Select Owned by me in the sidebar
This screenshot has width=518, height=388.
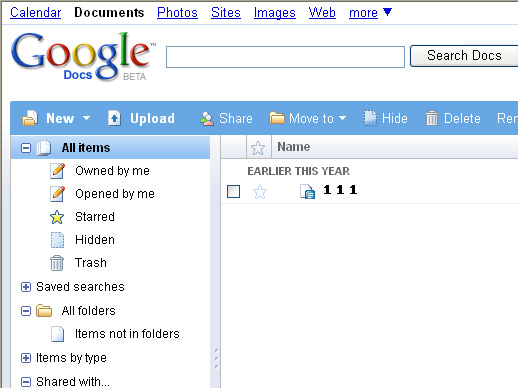112,171
